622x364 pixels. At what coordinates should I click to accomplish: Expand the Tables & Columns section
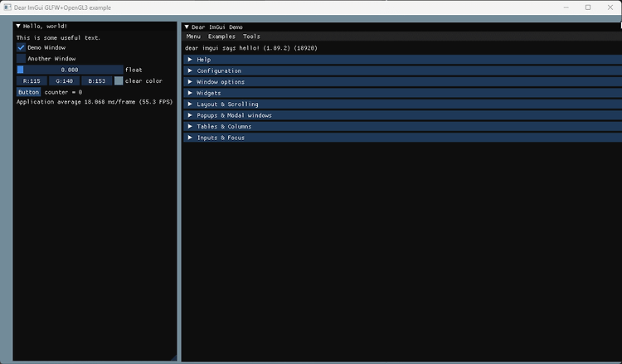coord(402,127)
